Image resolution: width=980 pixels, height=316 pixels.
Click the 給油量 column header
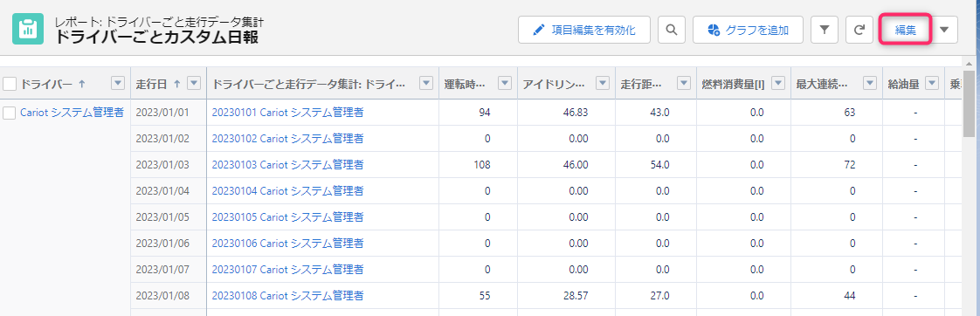tap(903, 84)
